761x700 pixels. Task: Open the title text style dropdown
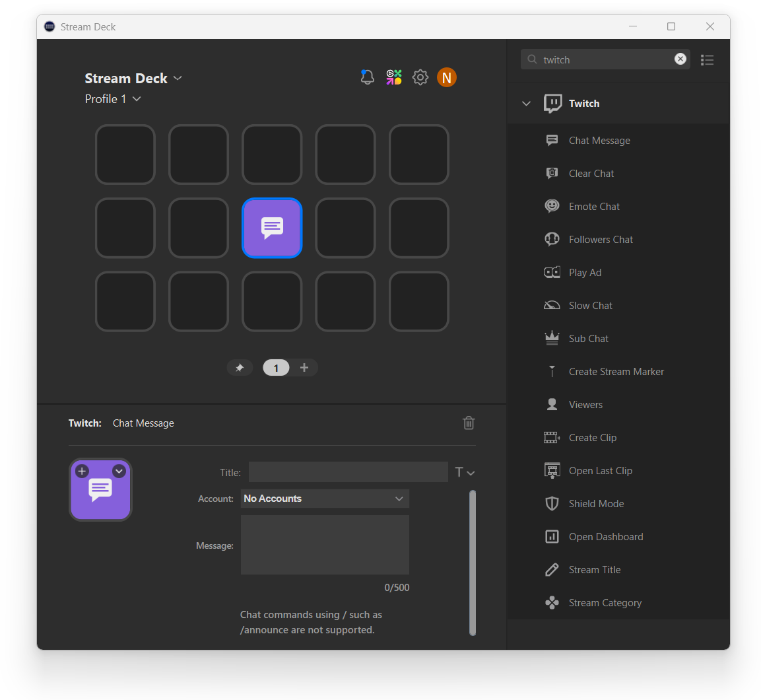click(465, 472)
